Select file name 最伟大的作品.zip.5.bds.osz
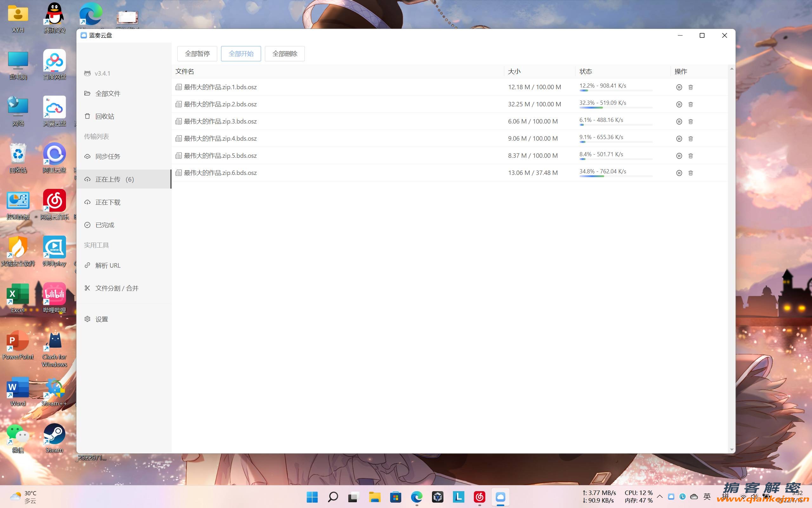 tap(220, 156)
